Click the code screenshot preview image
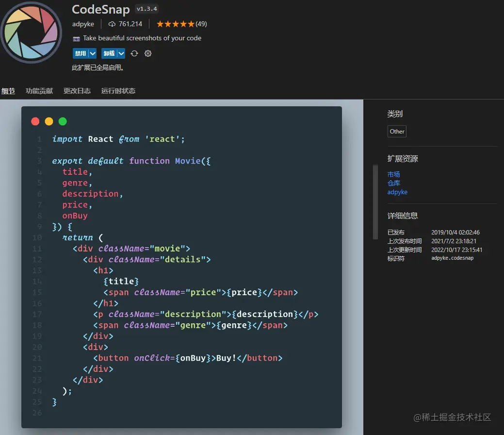The height and width of the screenshot is (435, 504). [x=181, y=267]
